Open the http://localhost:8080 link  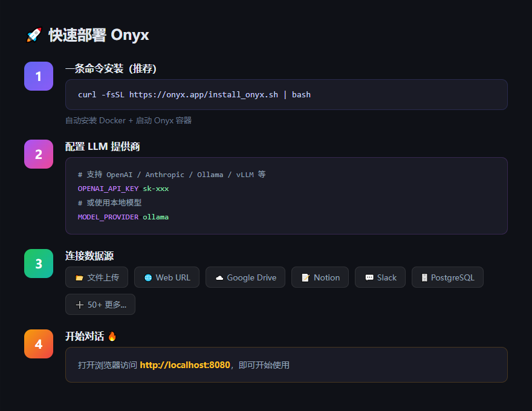(185, 365)
